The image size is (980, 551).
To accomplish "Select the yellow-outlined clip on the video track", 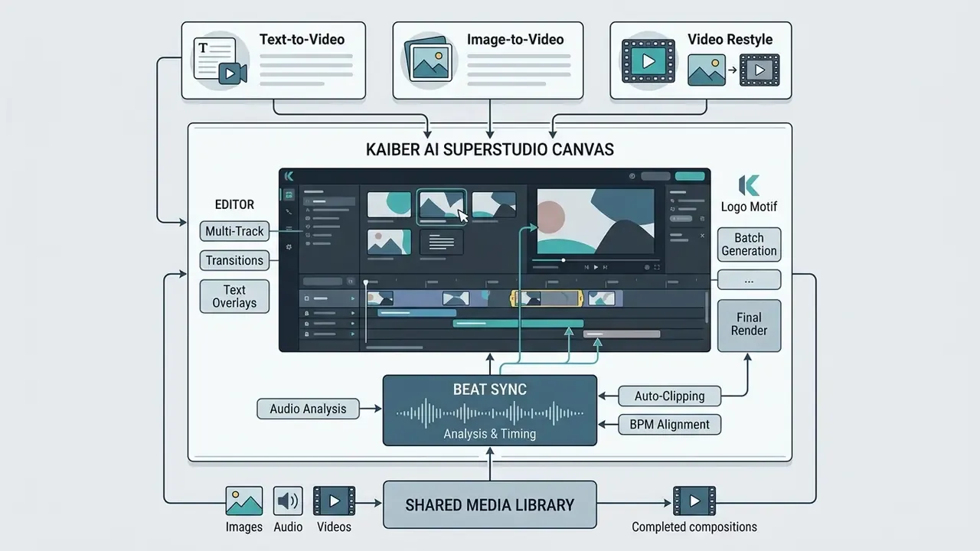I will pyautogui.click(x=547, y=298).
